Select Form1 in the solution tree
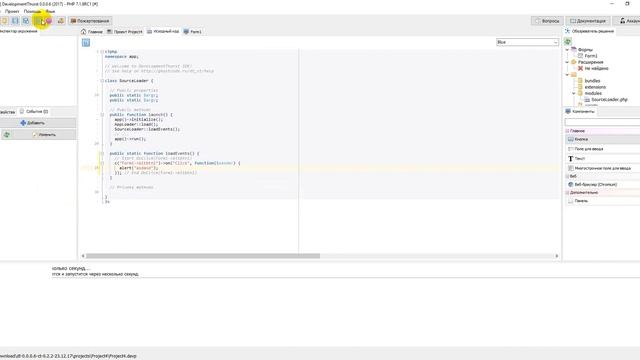This screenshot has height=360, width=640. coord(588,56)
